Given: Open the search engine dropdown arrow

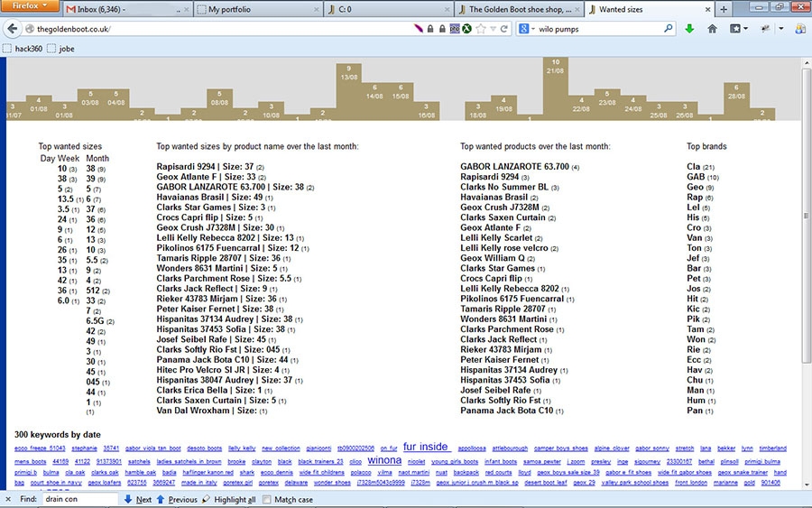Looking at the screenshot, I should coord(532,30).
